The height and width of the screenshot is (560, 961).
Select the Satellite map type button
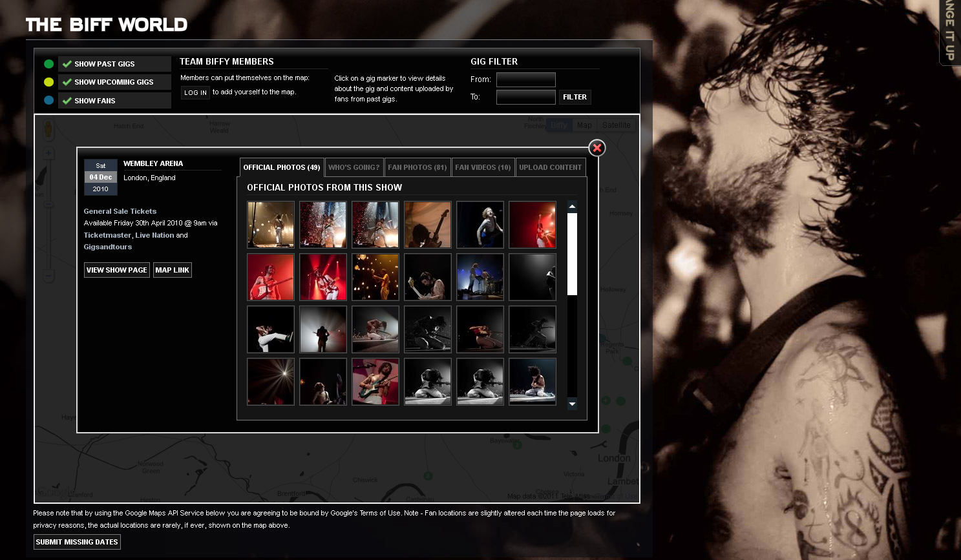point(616,125)
